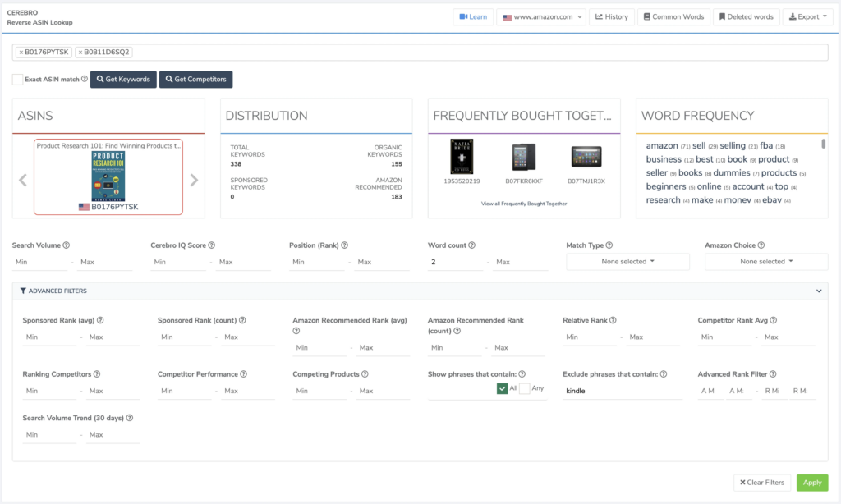The width and height of the screenshot is (841, 504).
Task: Focus the Search Volume Min field
Action: pyautogui.click(x=40, y=262)
